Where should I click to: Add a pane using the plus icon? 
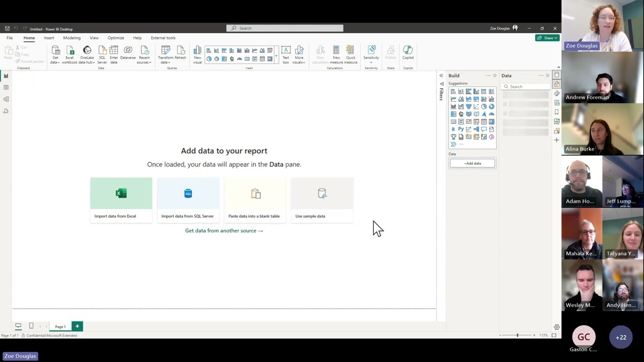556,140
